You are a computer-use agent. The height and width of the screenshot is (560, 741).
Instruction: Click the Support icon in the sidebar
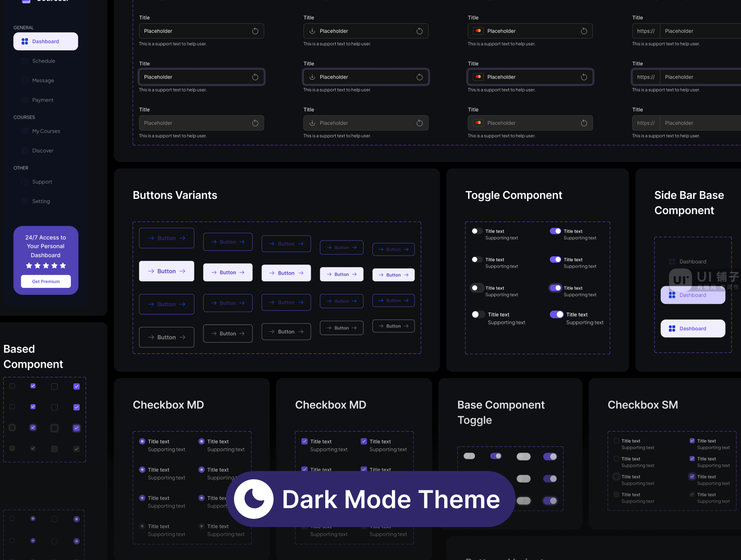25,182
